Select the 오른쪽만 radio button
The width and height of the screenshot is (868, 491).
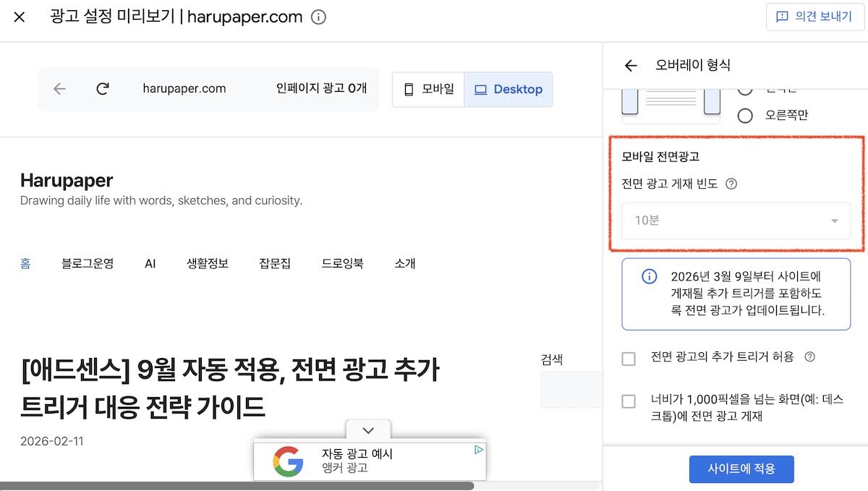[x=745, y=114]
